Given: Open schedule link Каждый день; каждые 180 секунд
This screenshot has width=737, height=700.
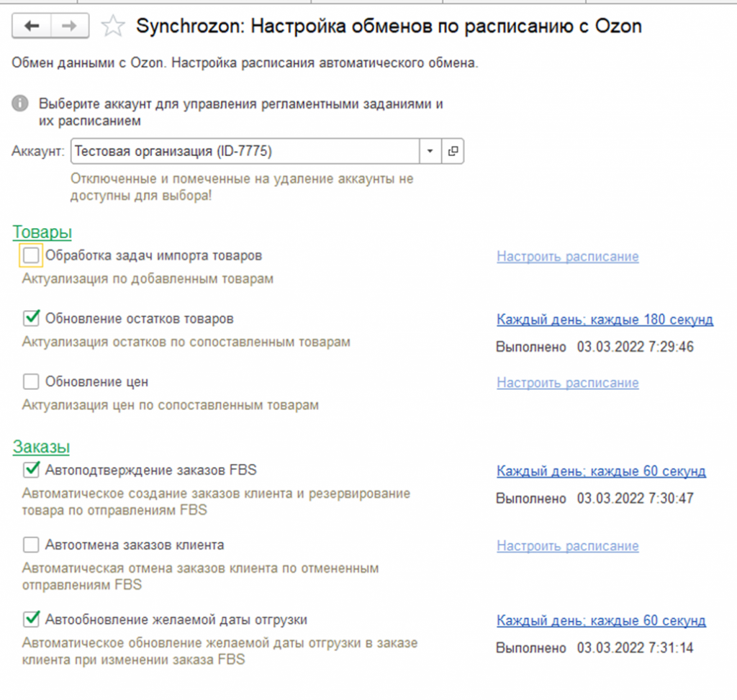Looking at the screenshot, I should pyautogui.click(x=605, y=319).
